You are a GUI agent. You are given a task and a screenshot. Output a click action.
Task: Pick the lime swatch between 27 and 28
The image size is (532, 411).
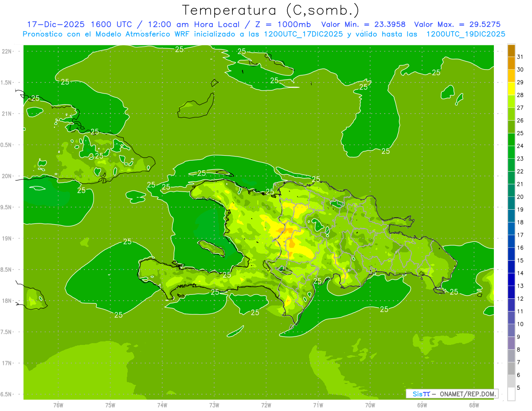[x=511, y=101]
